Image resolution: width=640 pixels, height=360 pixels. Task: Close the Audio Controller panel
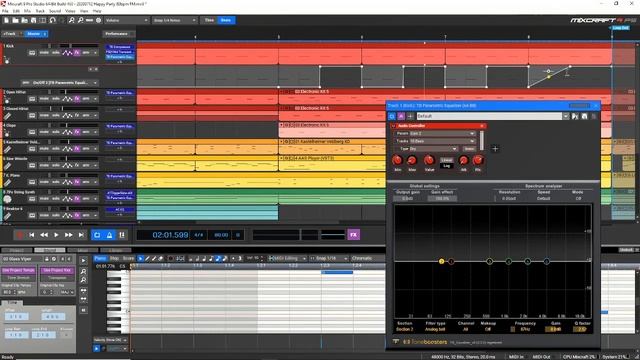coord(482,126)
